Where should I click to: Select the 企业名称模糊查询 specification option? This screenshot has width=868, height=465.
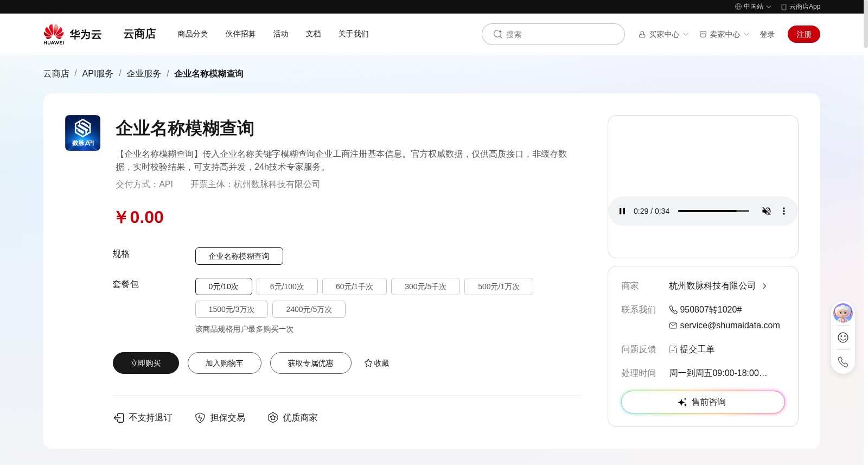[239, 256]
